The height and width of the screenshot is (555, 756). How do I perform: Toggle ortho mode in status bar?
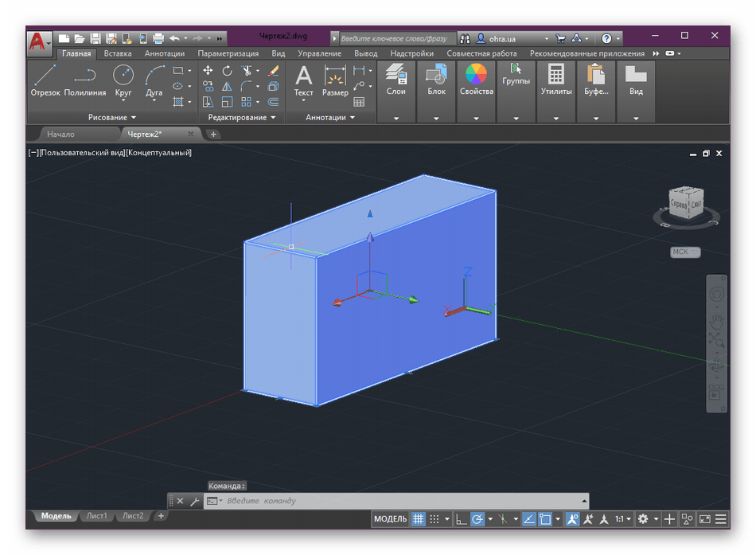click(x=462, y=519)
